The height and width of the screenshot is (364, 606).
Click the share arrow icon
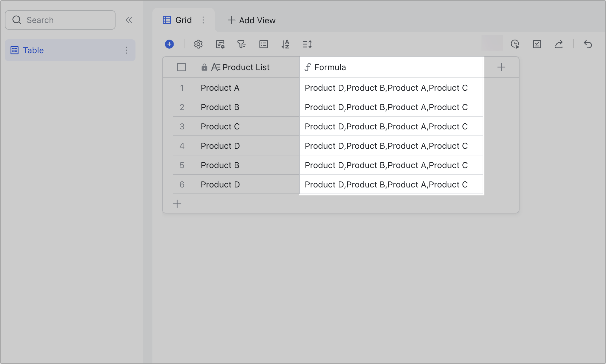tap(559, 44)
